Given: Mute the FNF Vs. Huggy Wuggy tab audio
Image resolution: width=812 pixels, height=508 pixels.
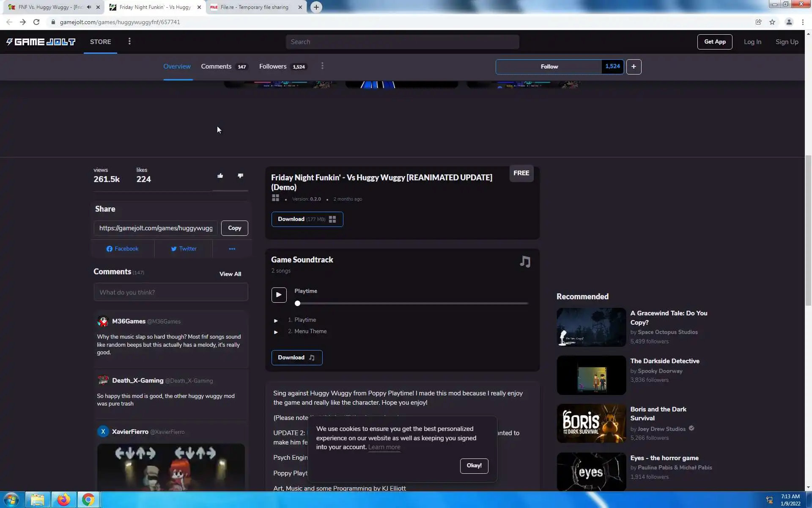Looking at the screenshot, I should click(89, 7).
